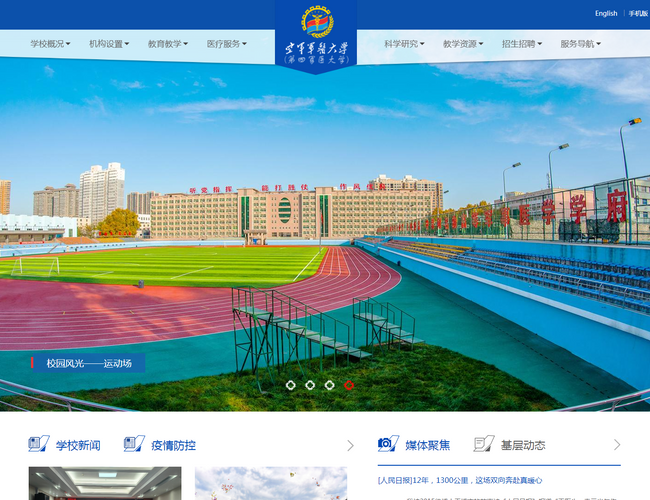Switch to the 疫情防控 tab
The image size is (650, 500).
coord(173,446)
